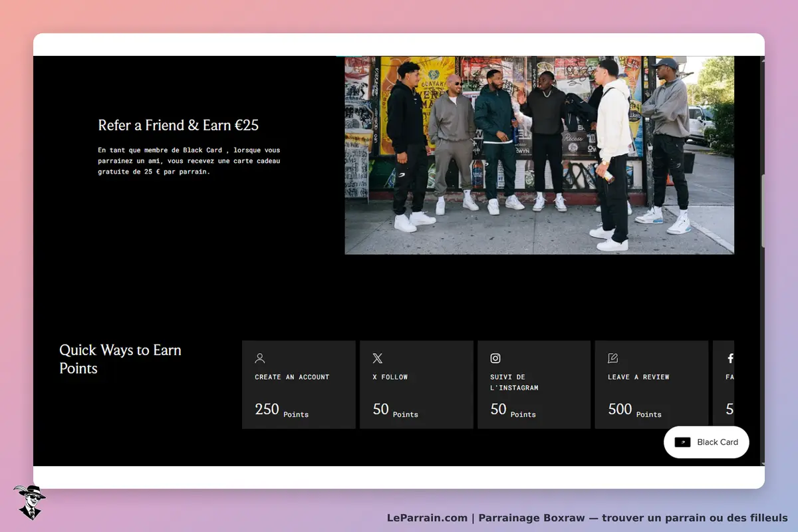Click the Quick Ways to Earn Points heading
This screenshot has height=532, width=798.
click(120, 359)
